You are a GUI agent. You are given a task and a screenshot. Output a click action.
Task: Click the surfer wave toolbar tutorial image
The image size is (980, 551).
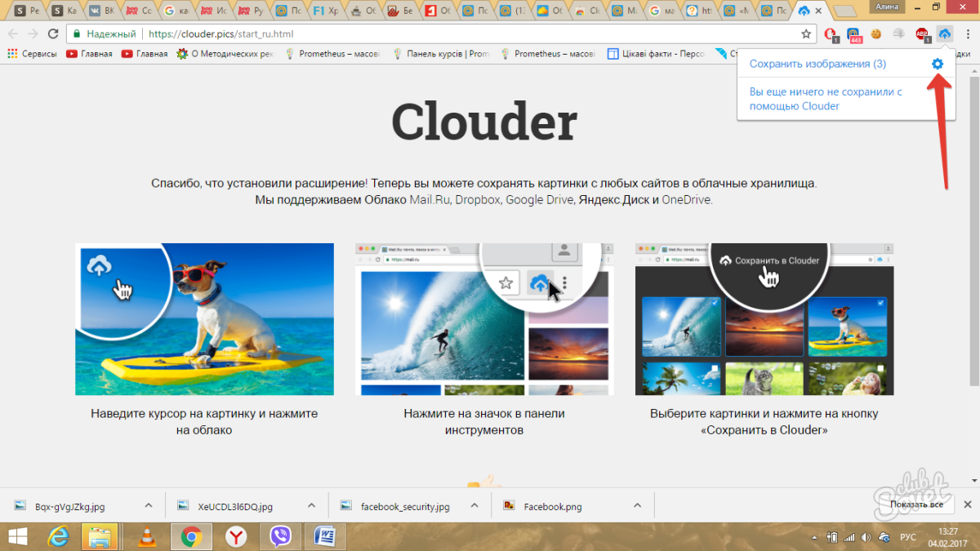pyautogui.click(x=484, y=319)
